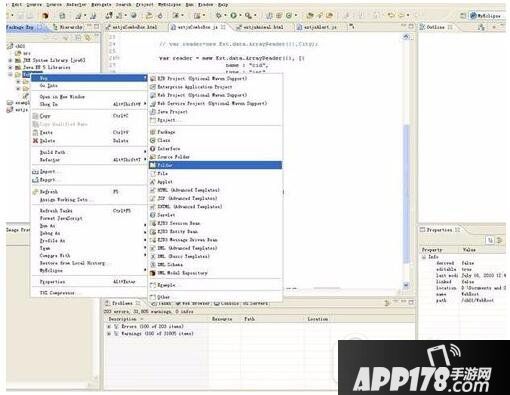The height and width of the screenshot is (395, 510).
Task: Expand Errors group in Problems view
Action: point(109,326)
